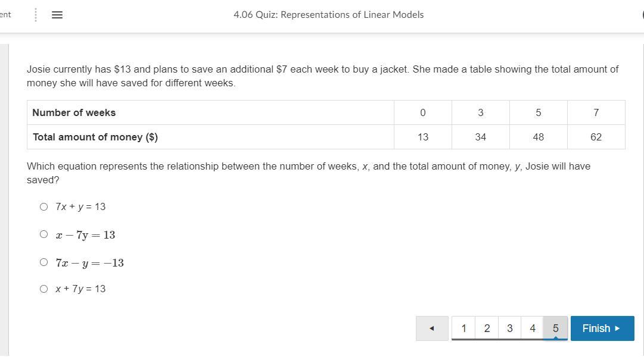Click the 'Total amount of money ($)' cell
This screenshot has height=357, width=644.
click(x=95, y=137)
